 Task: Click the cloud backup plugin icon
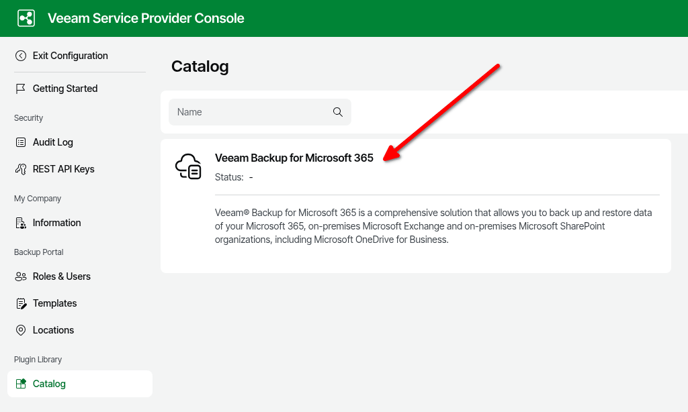(x=188, y=166)
